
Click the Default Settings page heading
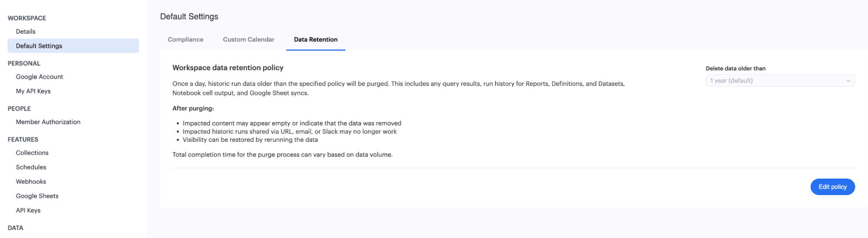tap(189, 16)
